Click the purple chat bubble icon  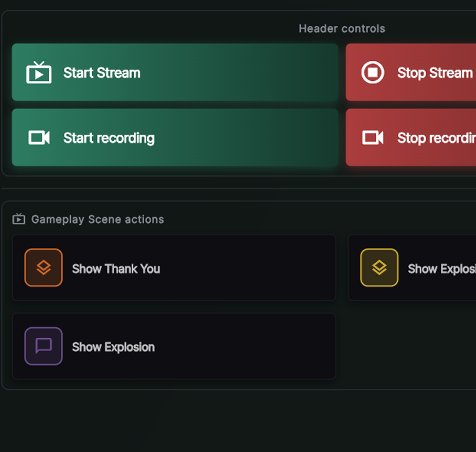point(44,346)
